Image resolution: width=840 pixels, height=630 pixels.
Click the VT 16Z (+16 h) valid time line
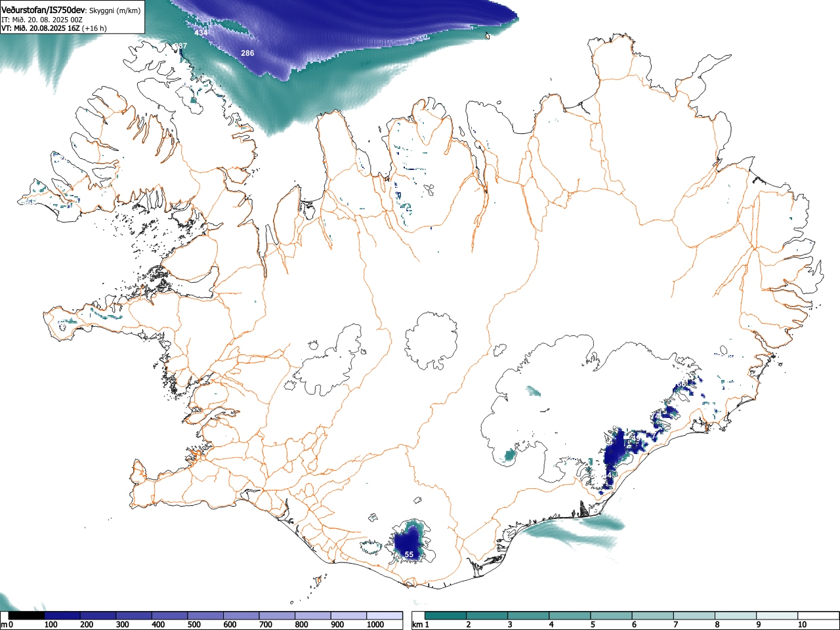coord(53,28)
